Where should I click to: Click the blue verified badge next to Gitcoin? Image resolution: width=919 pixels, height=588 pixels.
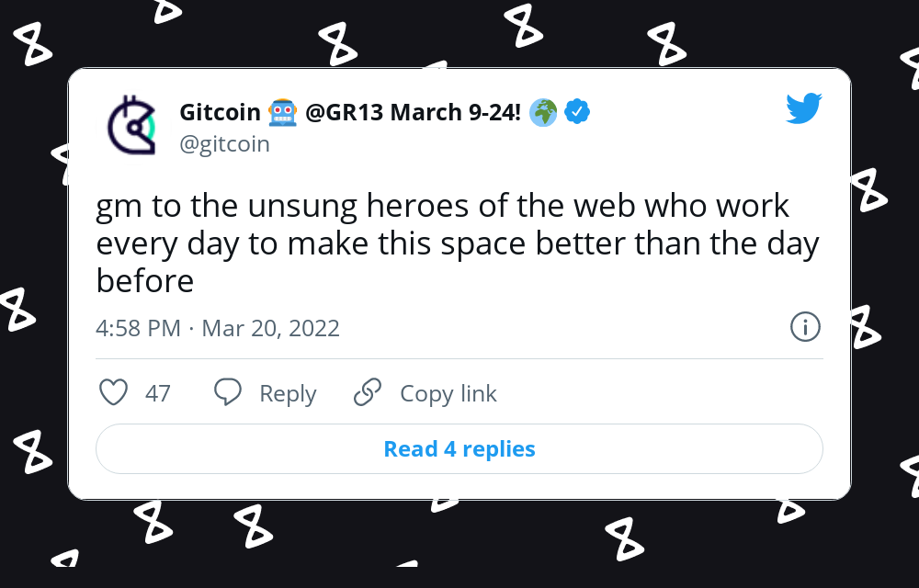(x=576, y=111)
